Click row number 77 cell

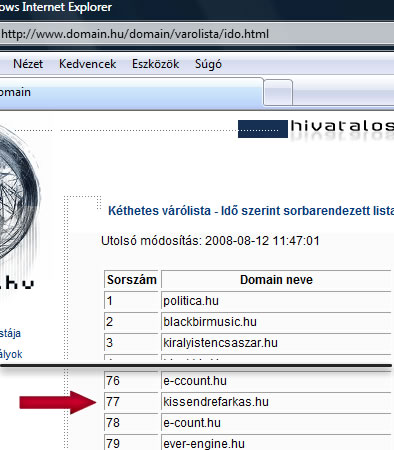click(x=131, y=402)
